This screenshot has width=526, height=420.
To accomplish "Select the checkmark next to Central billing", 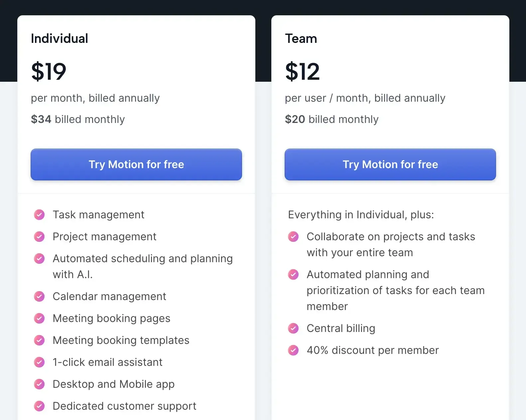I will [x=293, y=328].
